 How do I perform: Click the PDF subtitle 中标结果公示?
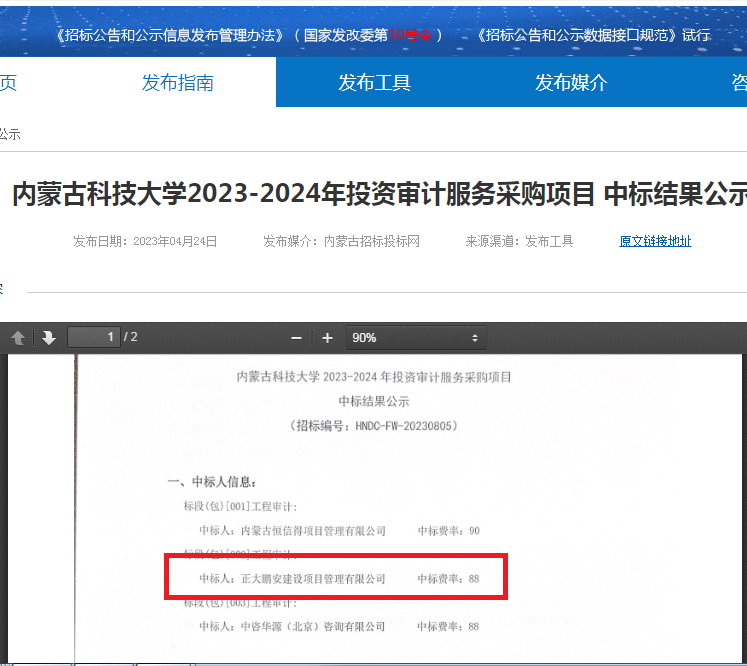coord(374,402)
